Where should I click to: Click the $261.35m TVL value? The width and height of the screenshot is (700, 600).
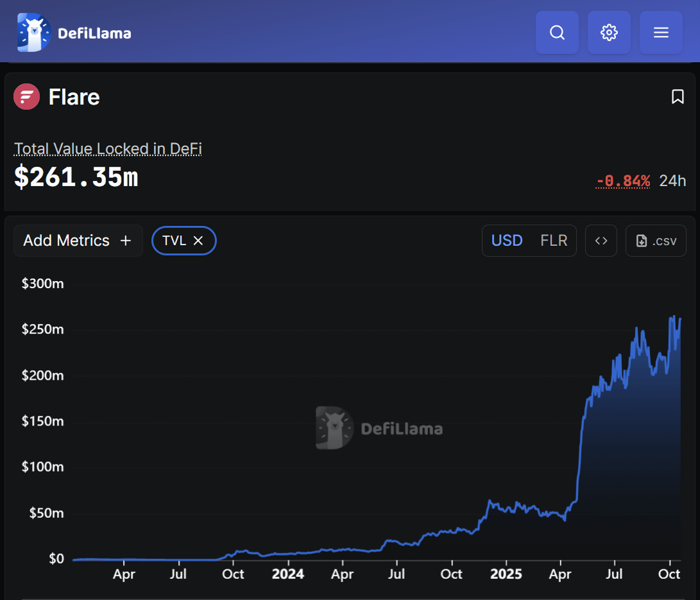coord(76,177)
